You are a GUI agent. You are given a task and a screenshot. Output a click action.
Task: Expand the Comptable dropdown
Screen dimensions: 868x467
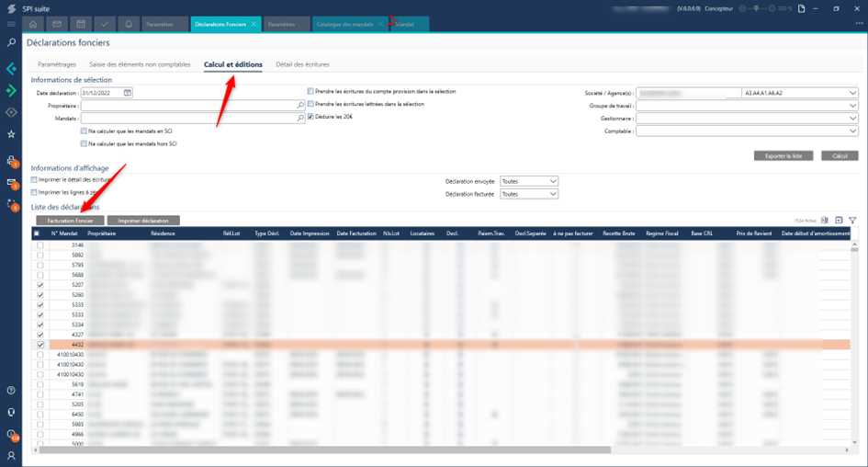[852, 131]
